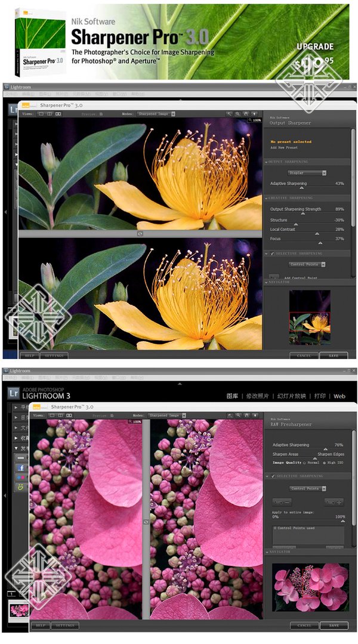358x644 pixels.
Task: Click HELP button in Output Sharpener window
Action: click(30, 355)
